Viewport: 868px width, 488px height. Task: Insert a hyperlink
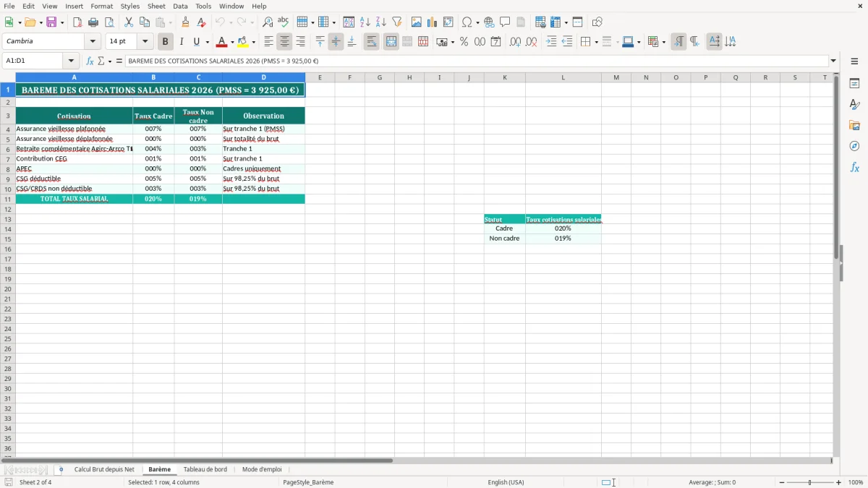pyautogui.click(x=490, y=22)
